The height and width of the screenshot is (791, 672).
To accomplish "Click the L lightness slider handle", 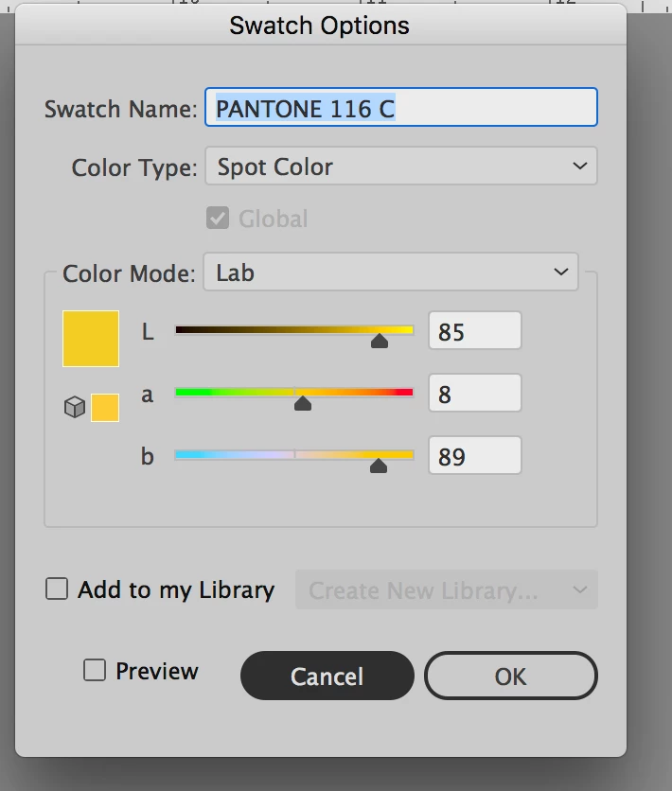I will pyautogui.click(x=380, y=341).
